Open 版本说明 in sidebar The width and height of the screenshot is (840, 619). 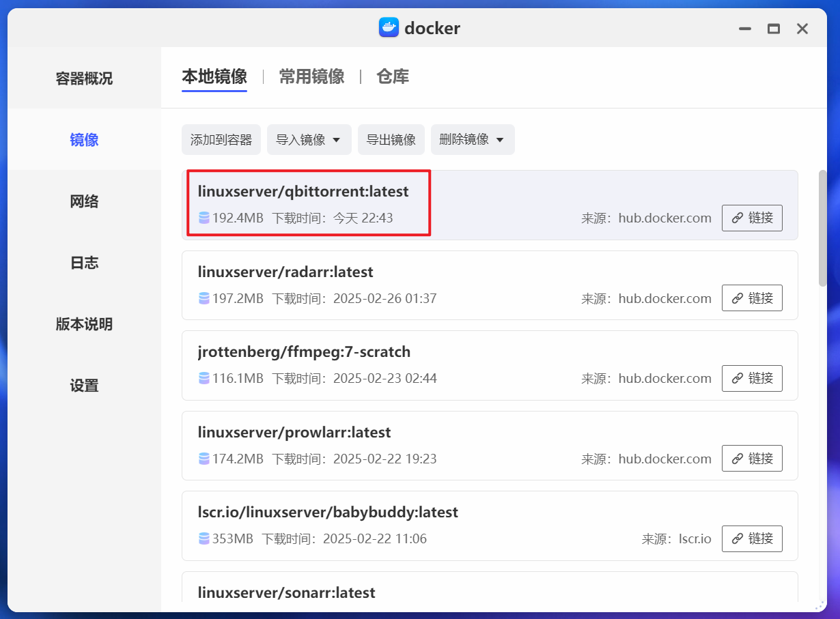point(84,324)
